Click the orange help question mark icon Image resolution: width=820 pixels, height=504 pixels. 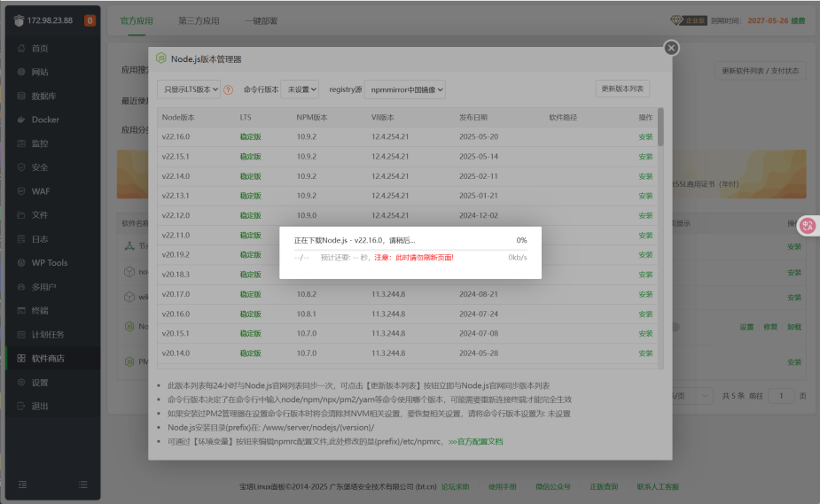click(x=228, y=89)
